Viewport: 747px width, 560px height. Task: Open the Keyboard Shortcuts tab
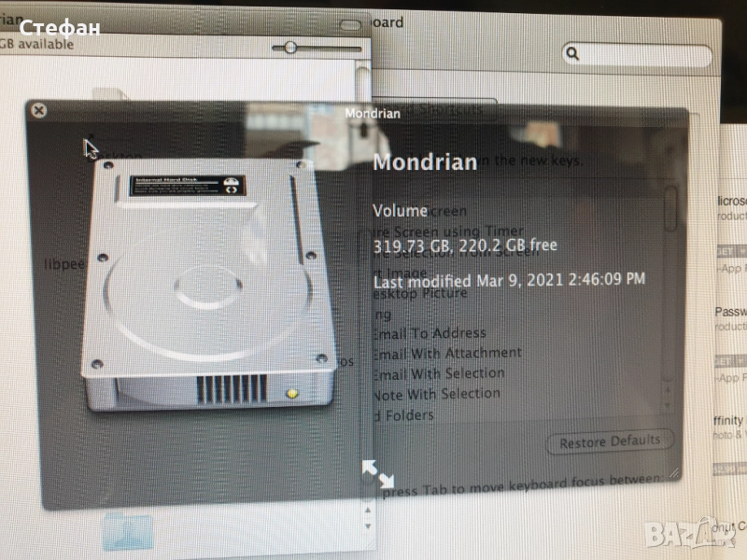click(439, 109)
